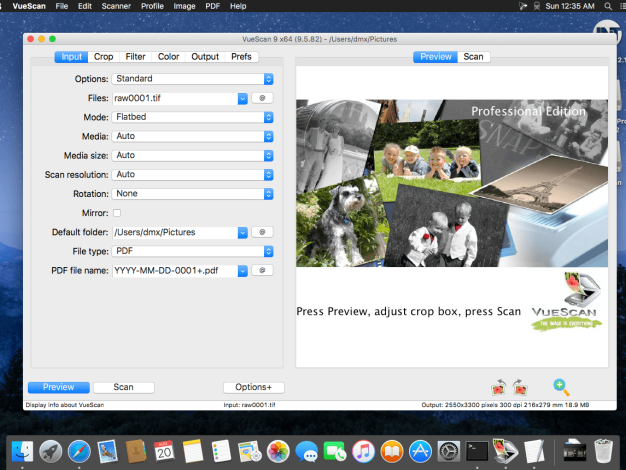This screenshot has width=626, height=470.
Task: Open the File type dropdown showing PDF
Action: 192,251
